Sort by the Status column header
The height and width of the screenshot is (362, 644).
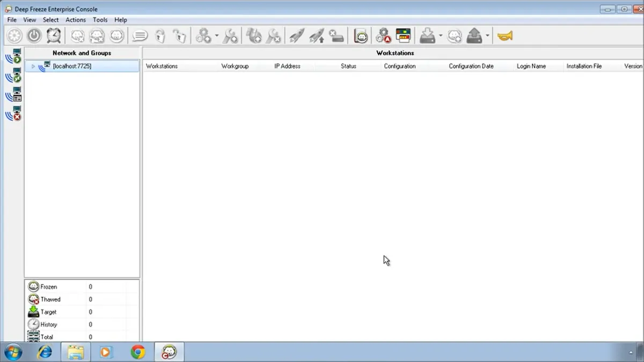[348, 66]
